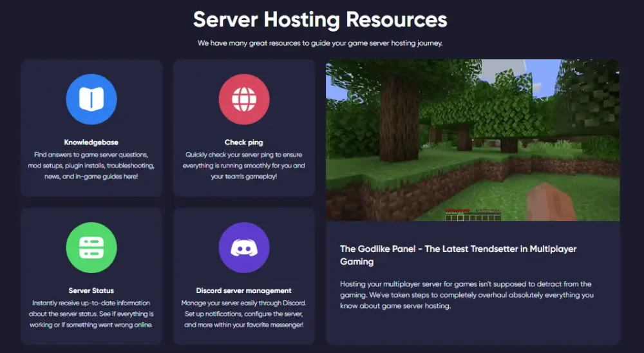Click the red hearts health bar in image
Image resolution: width=644 pixels, height=353 pixels.
456,211
